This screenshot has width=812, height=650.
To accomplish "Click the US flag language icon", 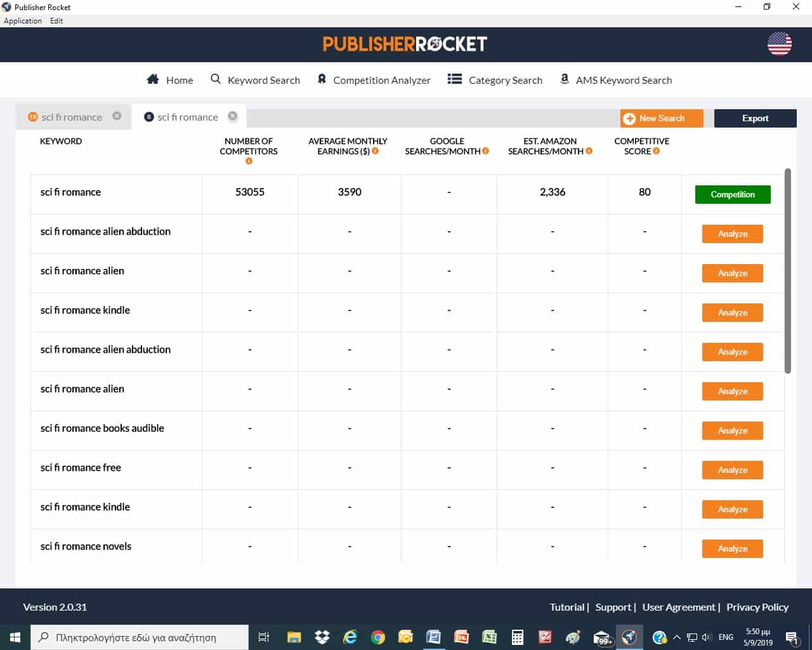I will click(x=779, y=44).
